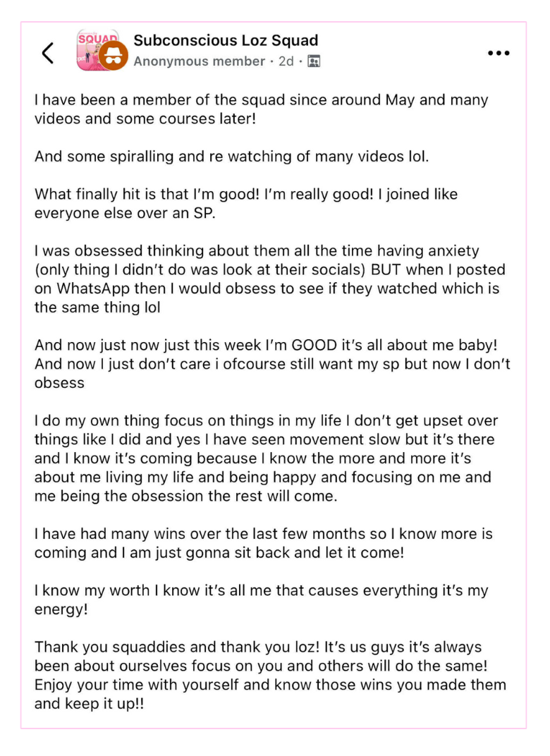Click the paragraph starting 'I have had many wins'
Viewport: 550px width, 756px height.
pos(263,543)
